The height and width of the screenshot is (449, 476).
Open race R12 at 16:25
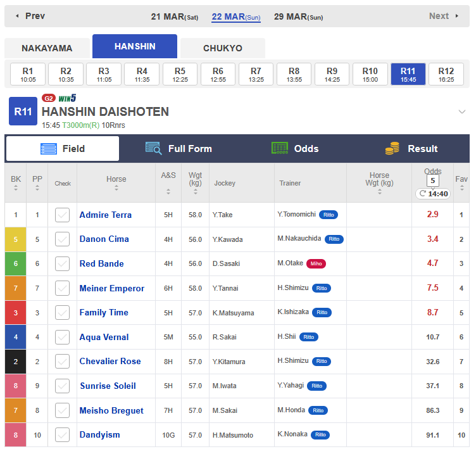[446, 74]
